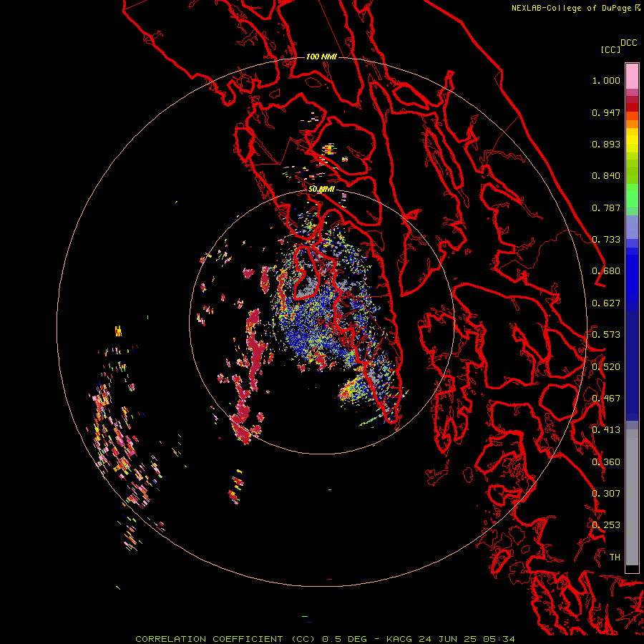Click the 50 NMI range ring label

pyautogui.click(x=321, y=190)
